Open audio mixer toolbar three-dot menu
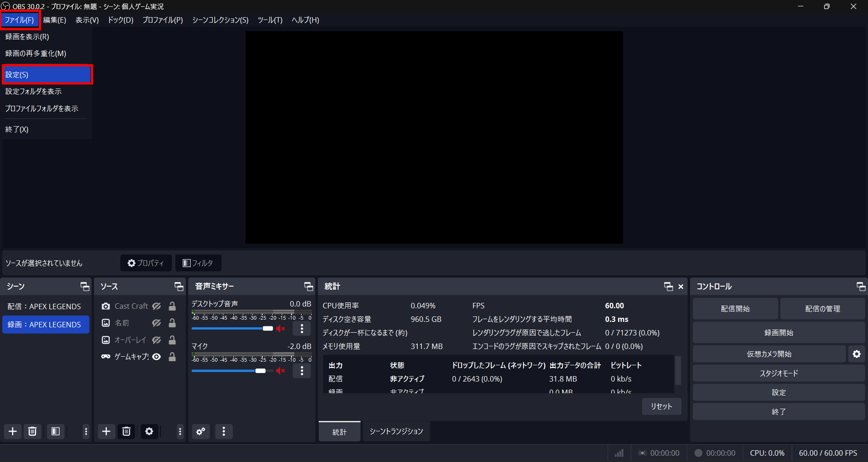The height and width of the screenshot is (462, 868). coord(224,431)
